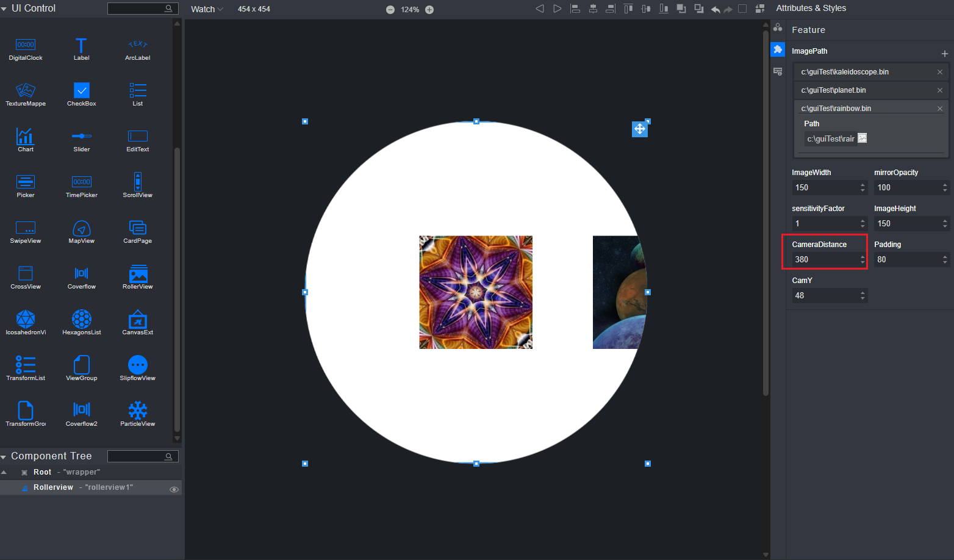954x560 pixels.
Task: Select the MapView control icon
Action: pyautogui.click(x=82, y=228)
